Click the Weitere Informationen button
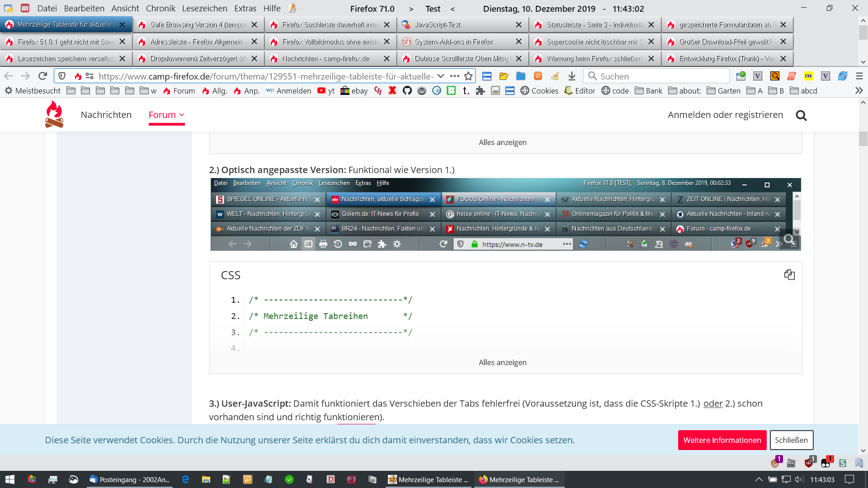868x488 pixels. [722, 440]
